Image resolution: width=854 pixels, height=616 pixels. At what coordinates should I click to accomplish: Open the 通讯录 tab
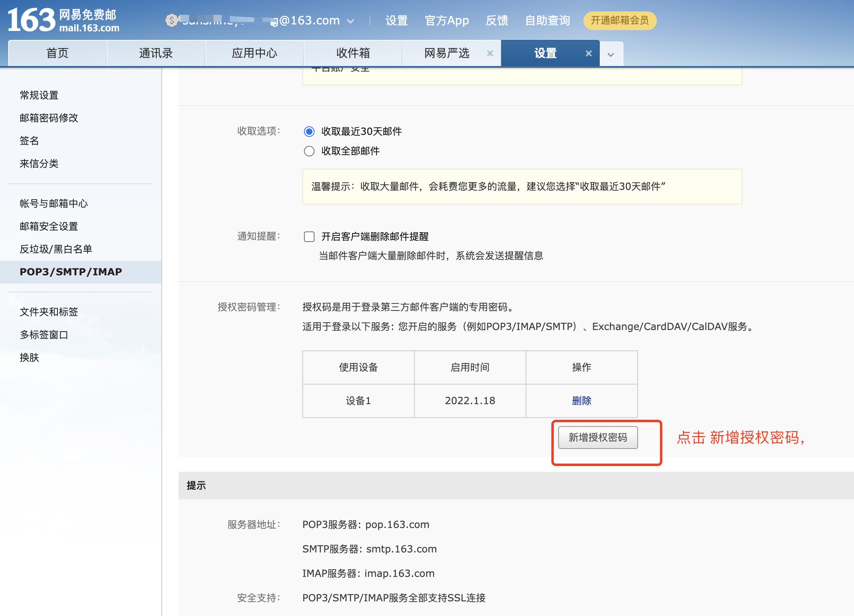(156, 53)
